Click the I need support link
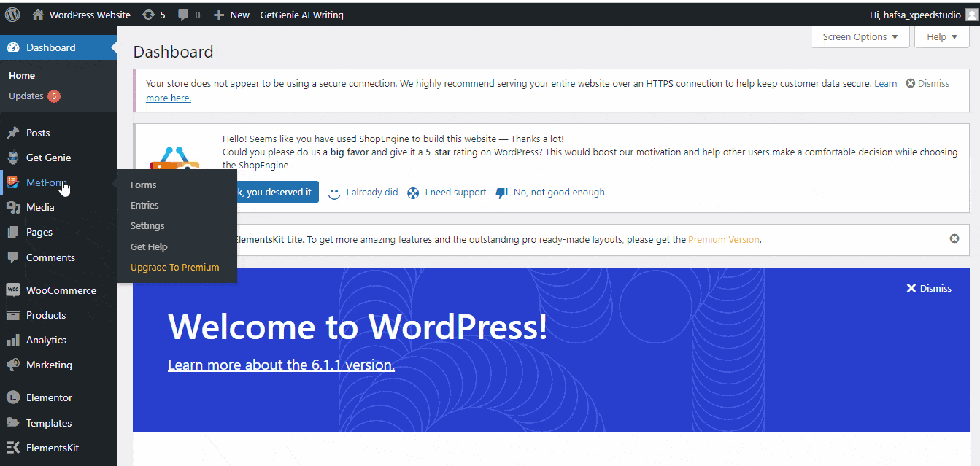Viewport: 980px width, 466px height. coord(455,193)
